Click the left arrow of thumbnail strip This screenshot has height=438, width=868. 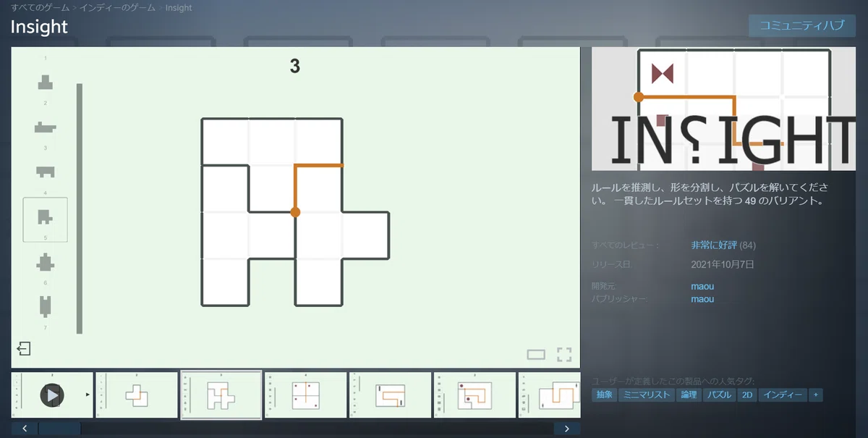[25, 429]
